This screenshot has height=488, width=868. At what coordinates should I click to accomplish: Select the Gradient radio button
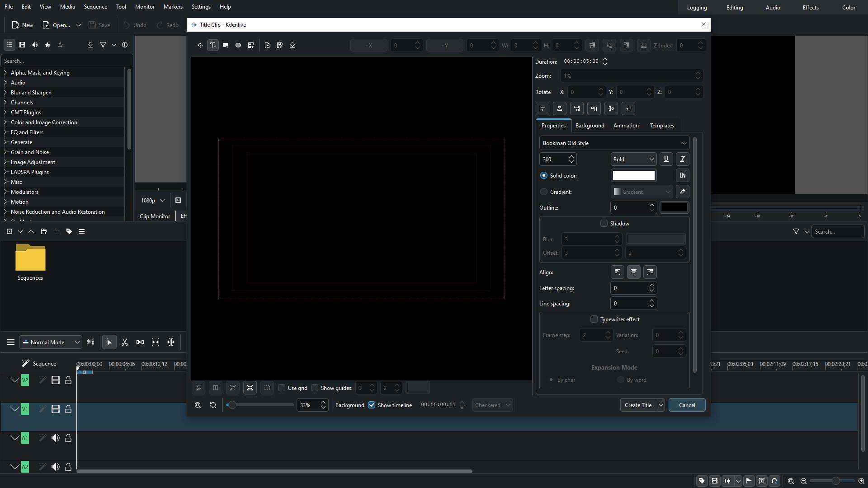tap(544, 192)
